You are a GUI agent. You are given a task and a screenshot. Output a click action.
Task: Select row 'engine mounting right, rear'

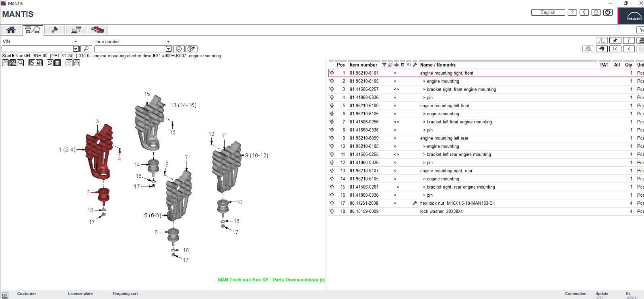[486, 170]
